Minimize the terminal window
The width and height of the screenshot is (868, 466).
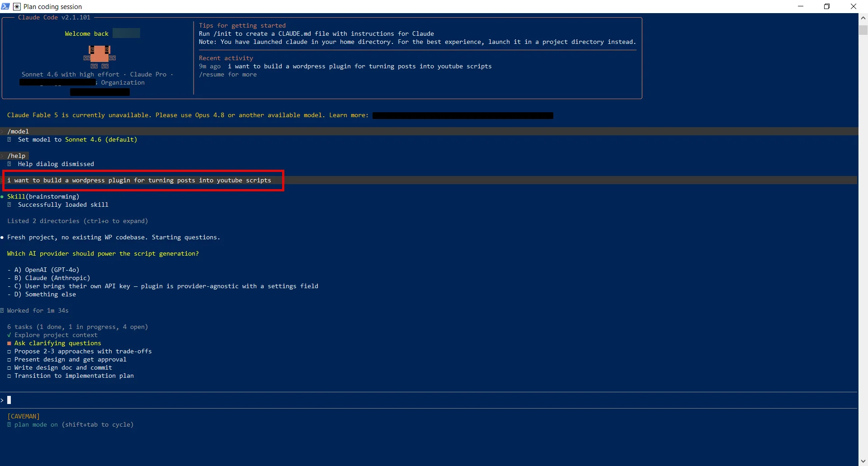[801, 6]
